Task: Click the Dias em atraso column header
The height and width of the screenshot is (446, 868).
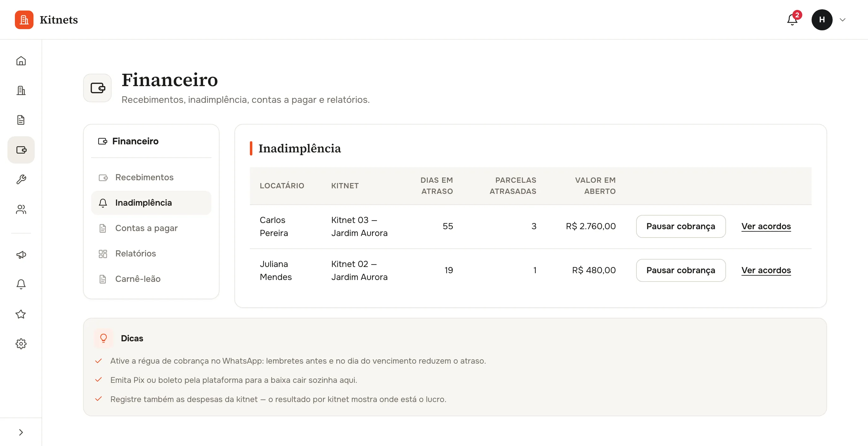Action: pyautogui.click(x=436, y=186)
